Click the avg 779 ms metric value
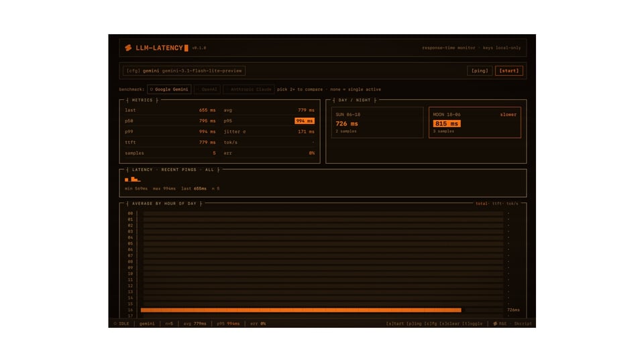The height and width of the screenshot is (362, 644). pos(306,110)
